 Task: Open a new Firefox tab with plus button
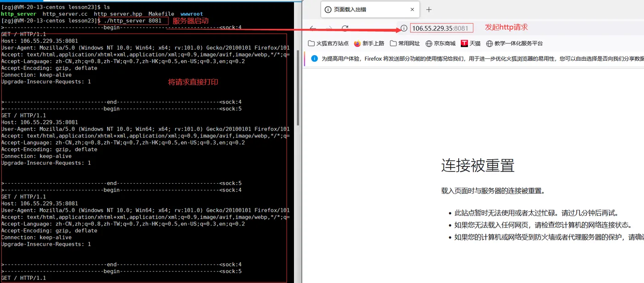click(x=429, y=10)
